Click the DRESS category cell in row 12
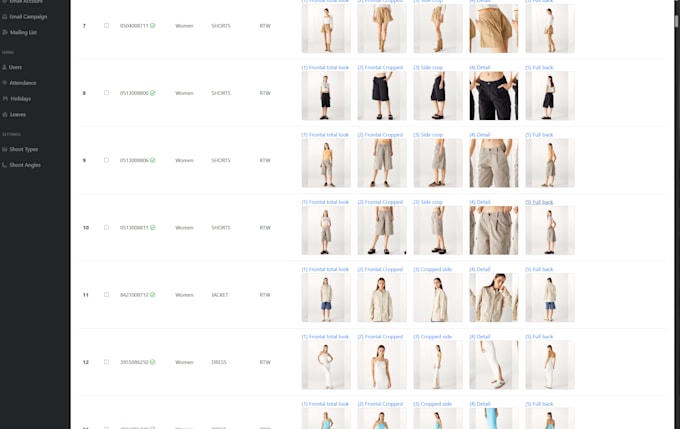680x429 pixels. (x=219, y=362)
